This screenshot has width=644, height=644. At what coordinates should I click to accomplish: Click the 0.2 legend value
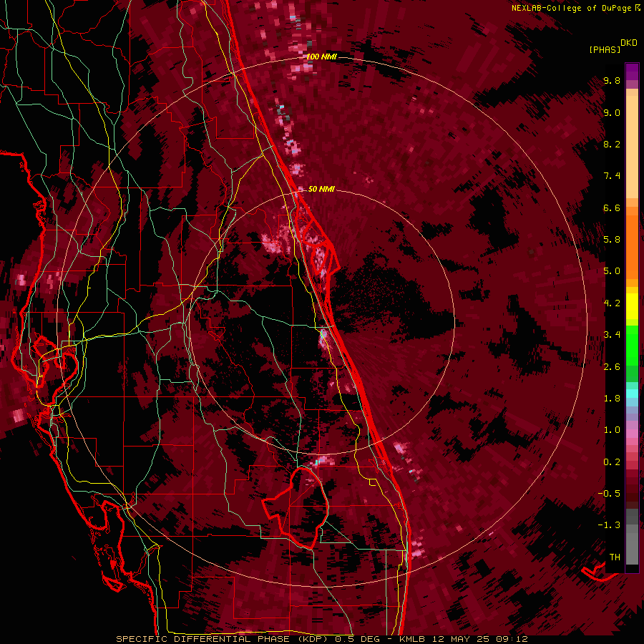[612, 462]
